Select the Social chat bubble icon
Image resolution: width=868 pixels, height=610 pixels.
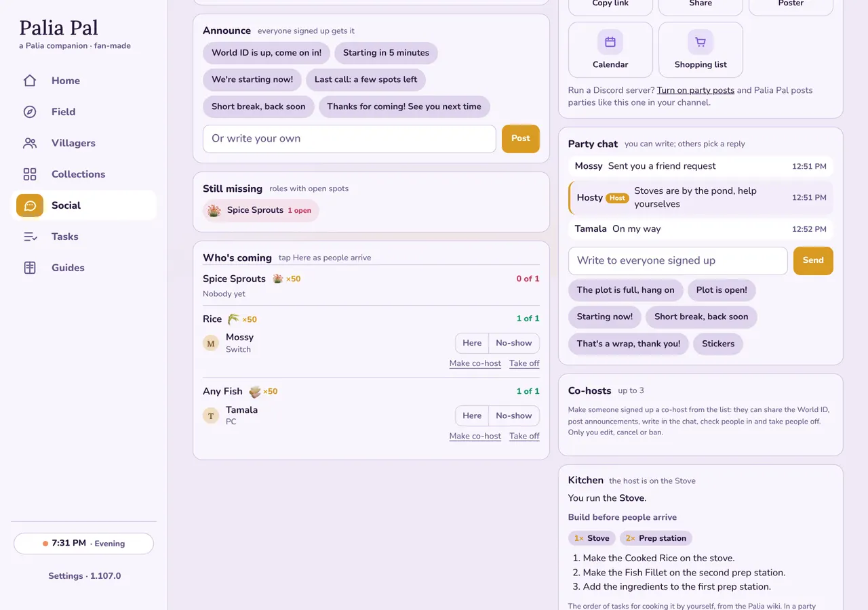coord(30,205)
